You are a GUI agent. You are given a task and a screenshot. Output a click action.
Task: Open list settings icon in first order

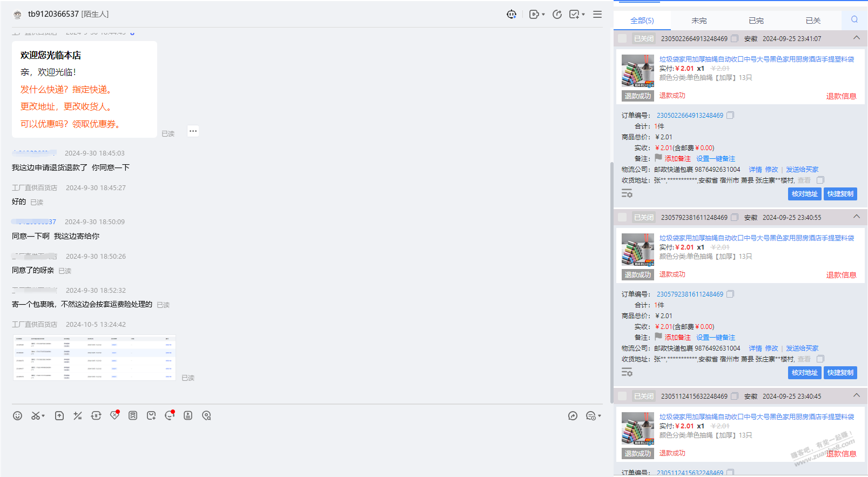click(627, 193)
